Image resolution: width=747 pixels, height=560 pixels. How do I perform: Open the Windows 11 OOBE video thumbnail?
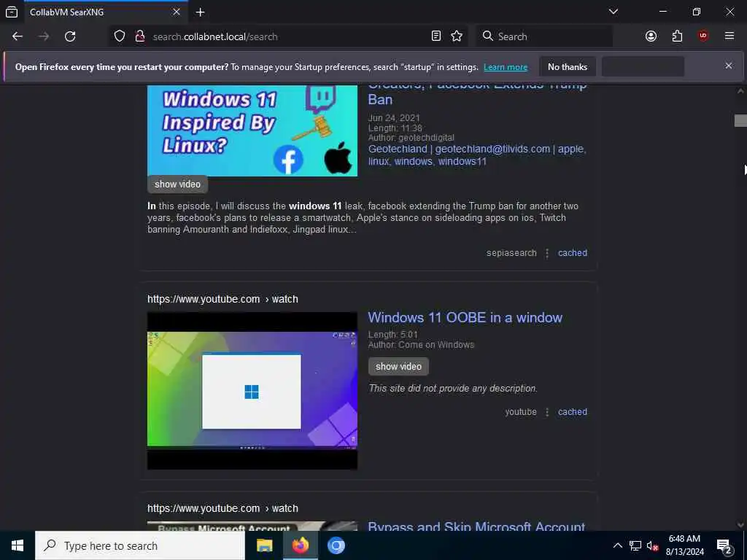[252, 391]
